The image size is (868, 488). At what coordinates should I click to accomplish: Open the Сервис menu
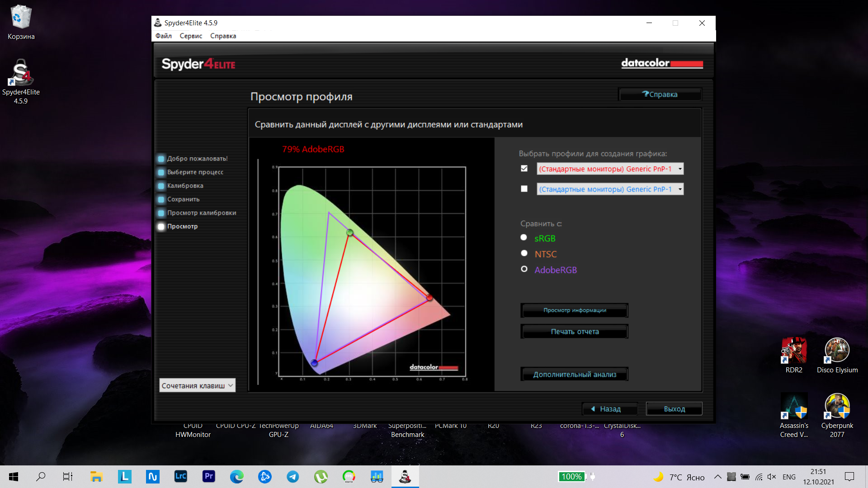[x=191, y=36]
